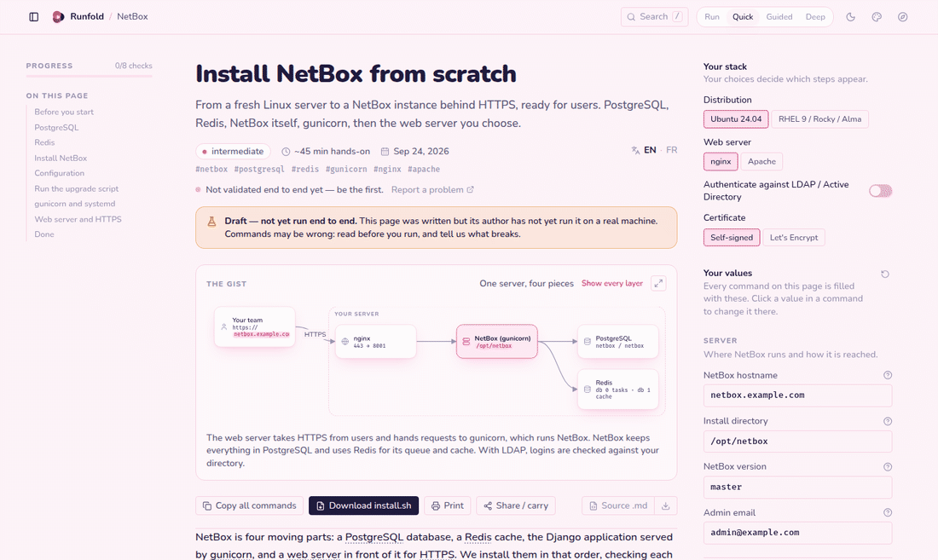
Task: Select Self-signed certificate option
Action: click(732, 237)
